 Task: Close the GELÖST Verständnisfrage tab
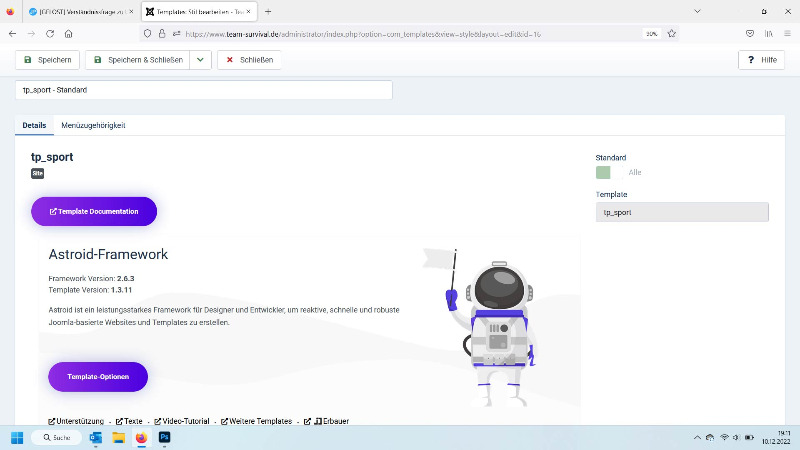[x=131, y=11]
